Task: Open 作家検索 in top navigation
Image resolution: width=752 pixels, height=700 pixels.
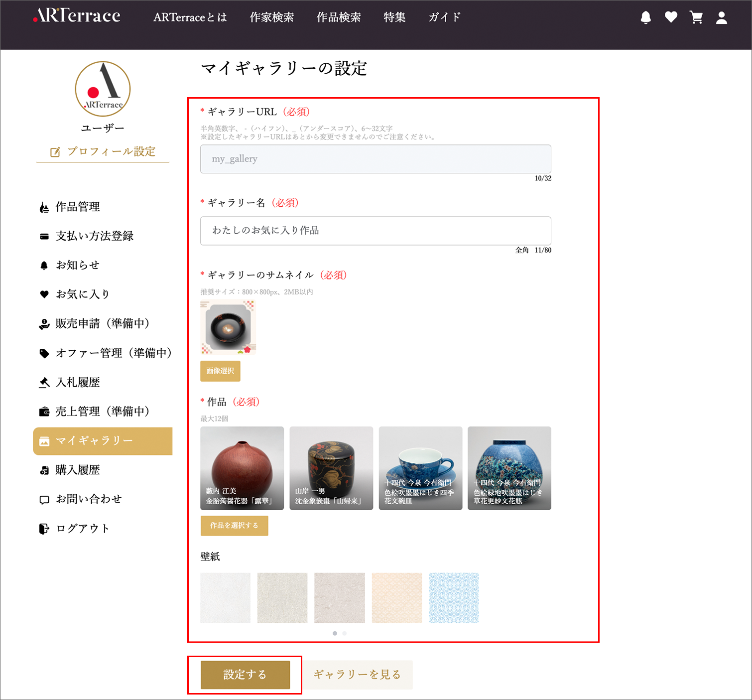Action: tap(272, 17)
